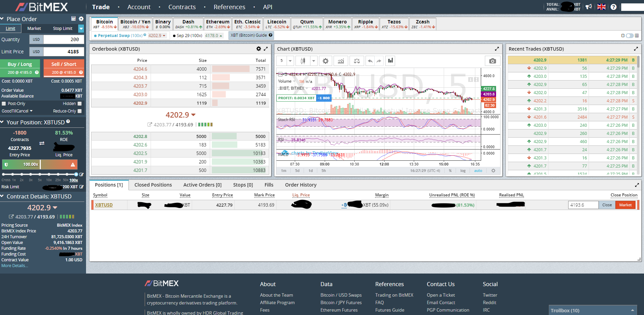
Task: Click the announcements megaphone icon
Action: tap(589, 7)
